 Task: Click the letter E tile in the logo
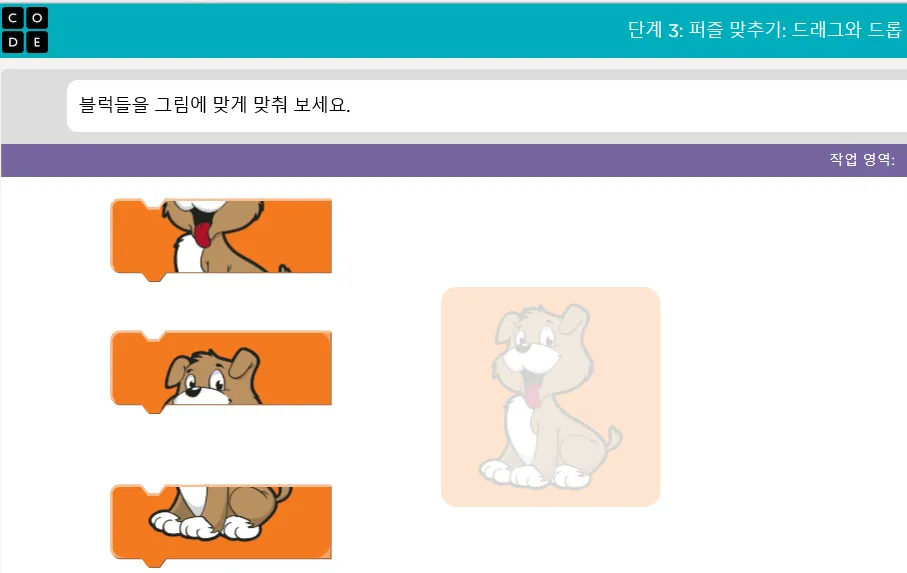point(37,42)
